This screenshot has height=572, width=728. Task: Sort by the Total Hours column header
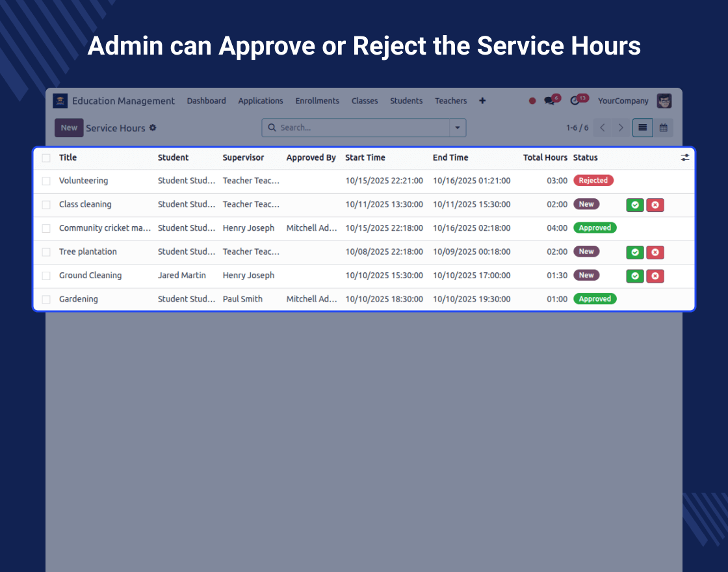[x=545, y=157]
